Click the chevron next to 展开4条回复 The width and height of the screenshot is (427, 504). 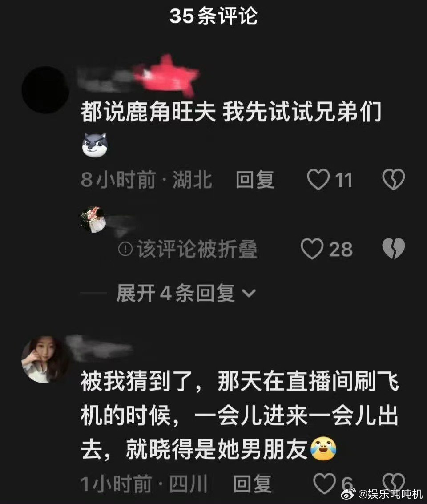pos(249,293)
